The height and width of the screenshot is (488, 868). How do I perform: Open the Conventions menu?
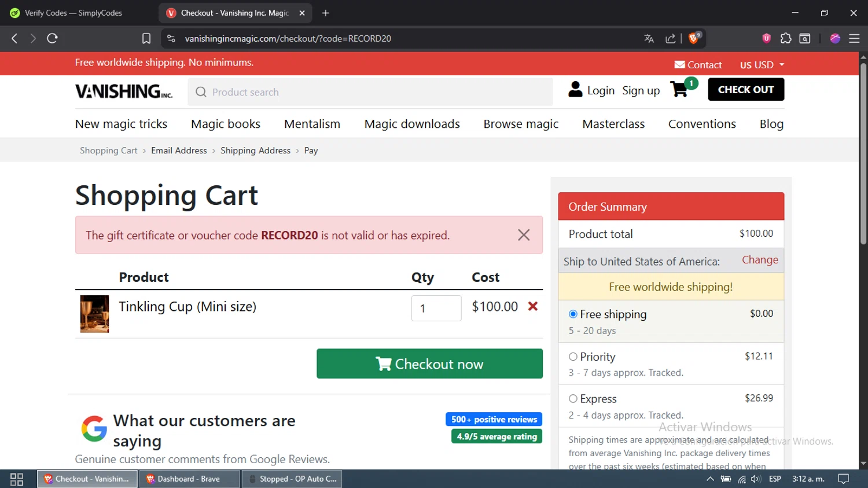click(702, 124)
